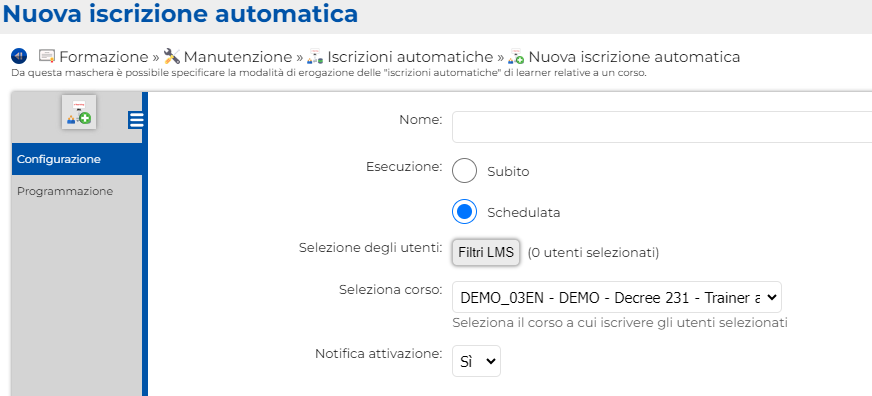Viewport: 872px width, 396px height.
Task: Click the Filtri LMS button
Action: click(486, 253)
